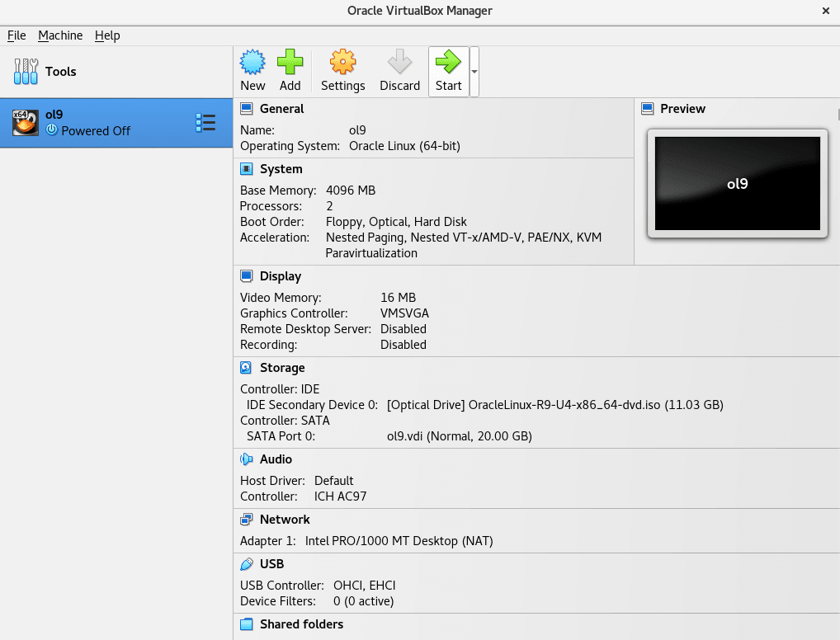840x640 pixels.
Task: Click the Boot Order value
Action: point(396,222)
